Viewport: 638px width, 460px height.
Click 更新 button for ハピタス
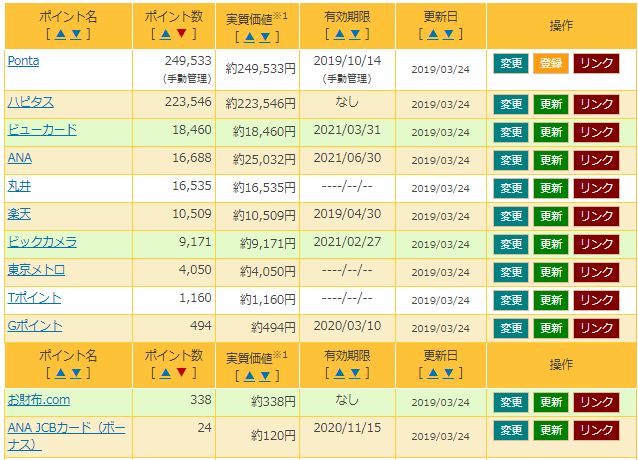click(551, 105)
